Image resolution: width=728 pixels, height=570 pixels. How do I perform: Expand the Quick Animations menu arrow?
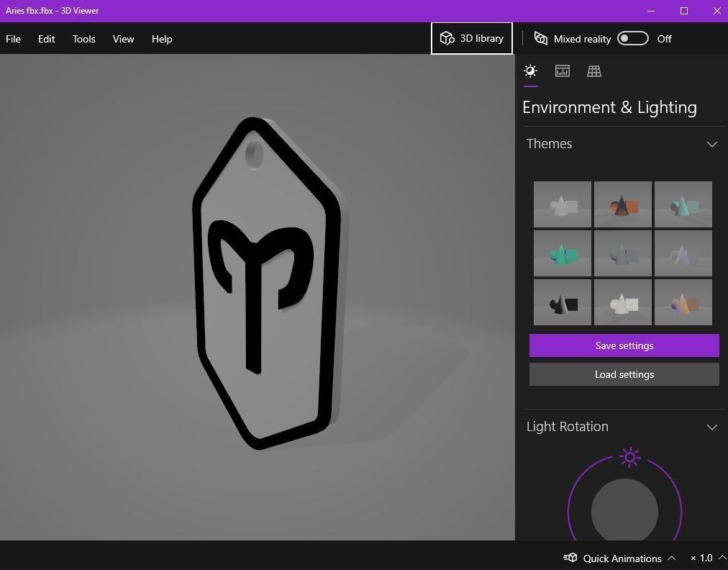pos(671,558)
